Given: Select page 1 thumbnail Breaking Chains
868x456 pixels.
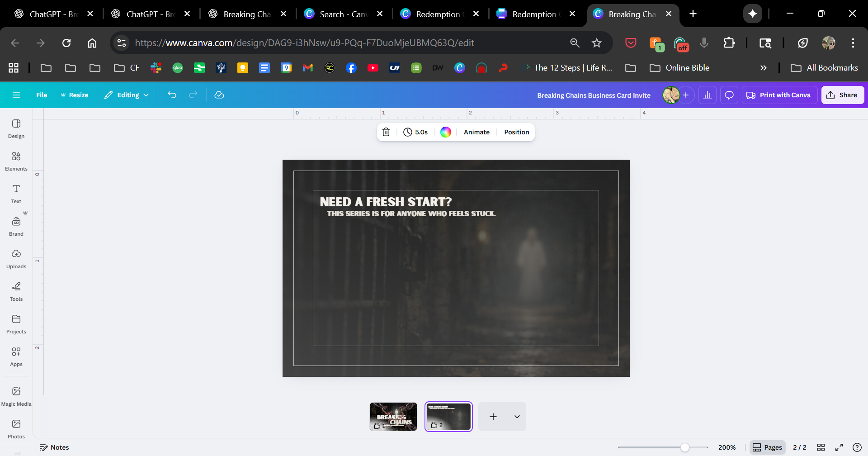Looking at the screenshot, I should click(393, 416).
